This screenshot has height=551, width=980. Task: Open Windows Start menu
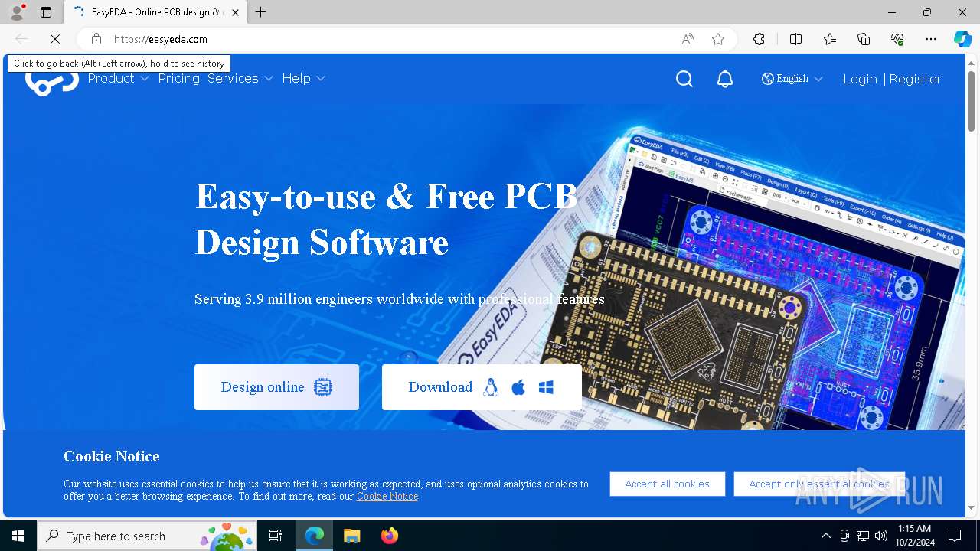pos(18,536)
